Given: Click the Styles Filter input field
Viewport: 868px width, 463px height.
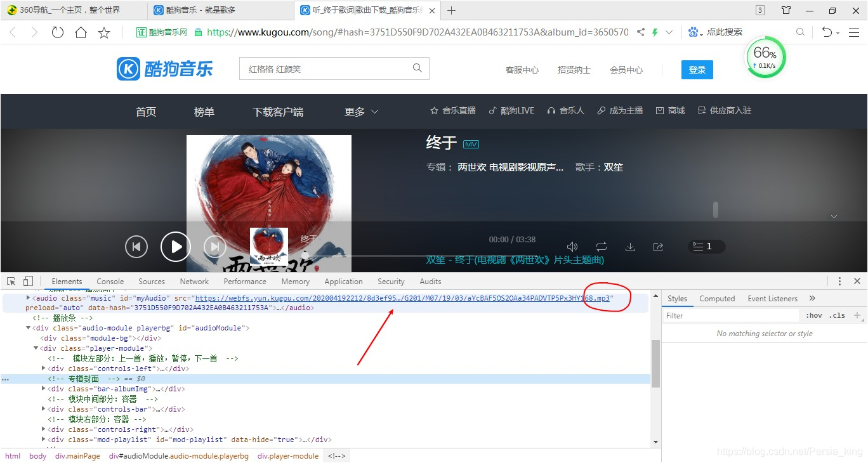Looking at the screenshot, I should click(x=730, y=315).
